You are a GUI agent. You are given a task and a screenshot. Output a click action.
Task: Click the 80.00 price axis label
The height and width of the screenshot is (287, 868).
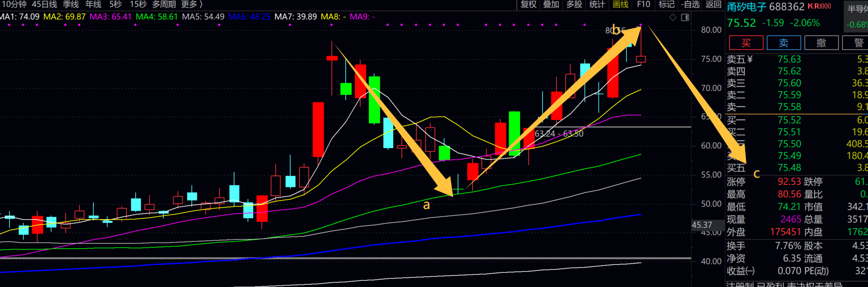[711, 30]
